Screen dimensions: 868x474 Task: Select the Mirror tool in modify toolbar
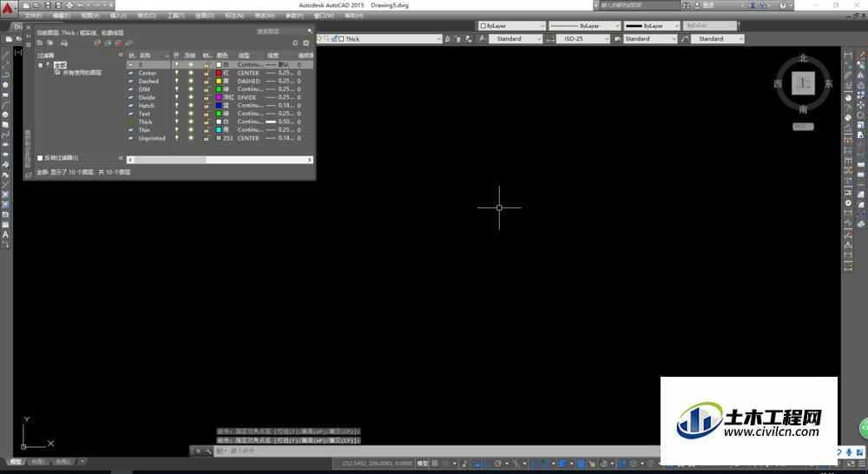[861, 75]
